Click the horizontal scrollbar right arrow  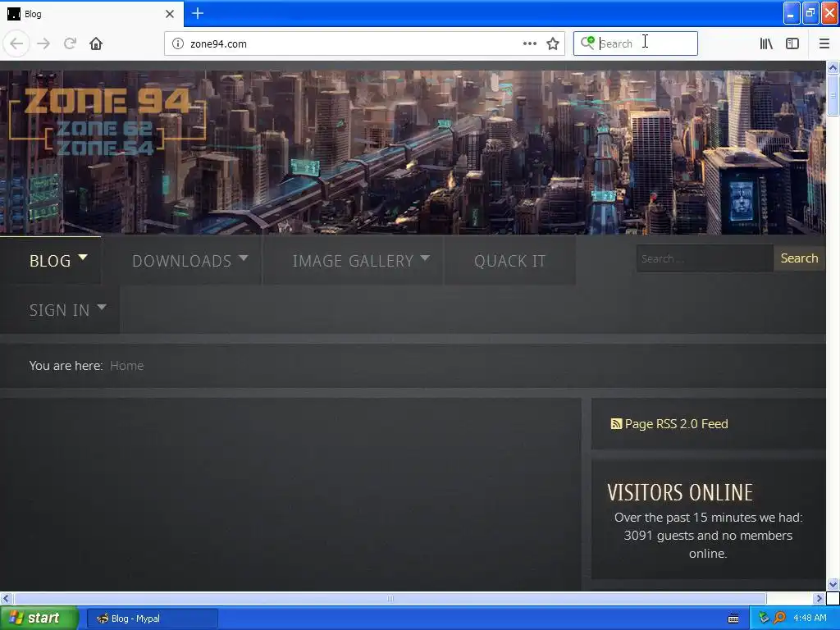coord(819,598)
